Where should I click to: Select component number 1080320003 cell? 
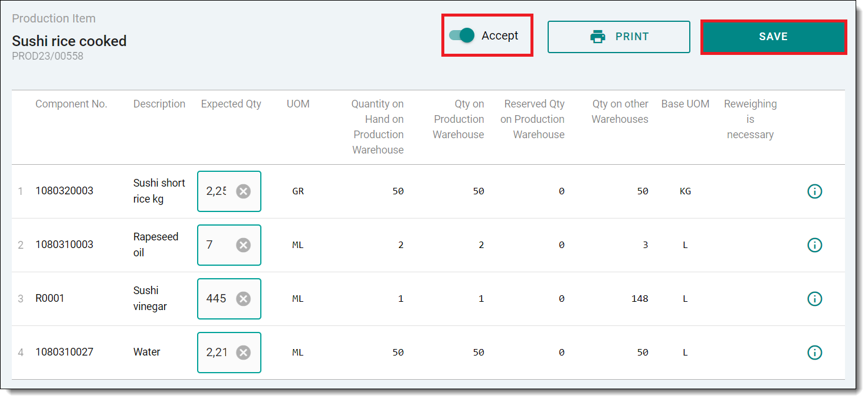(64, 191)
